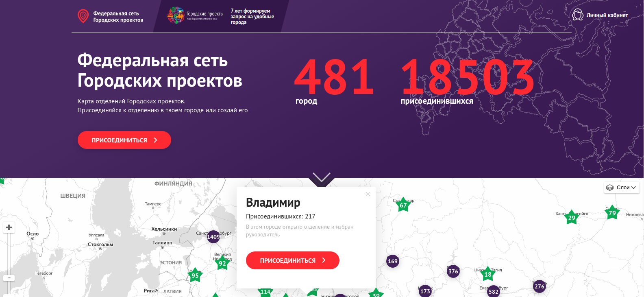
Task: Select the purple cluster marker 169
Action: coord(393,261)
